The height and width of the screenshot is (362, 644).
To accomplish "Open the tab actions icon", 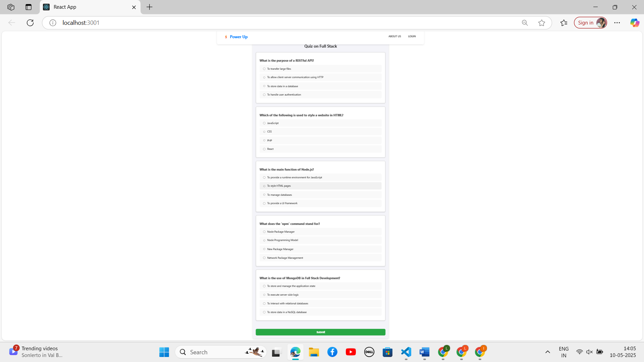I will pyautogui.click(x=29, y=7).
